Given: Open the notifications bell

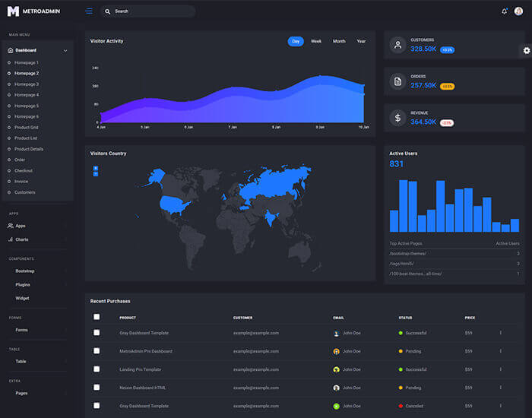Looking at the screenshot, I should [504, 11].
